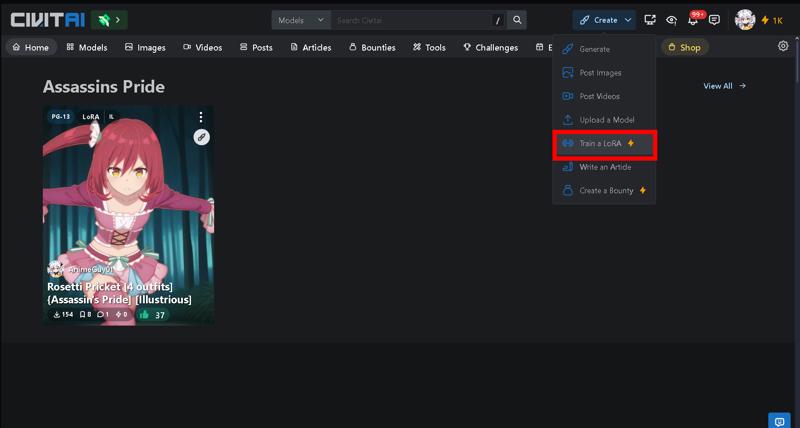Click the thumbs-up 37 likes button

(x=152, y=315)
